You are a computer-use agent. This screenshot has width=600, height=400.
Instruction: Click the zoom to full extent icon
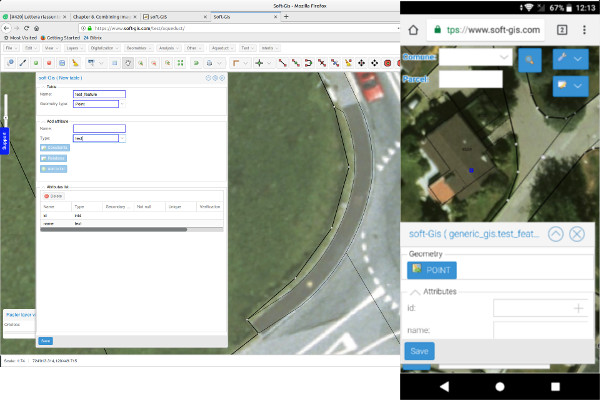pyautogui.click(x=180, y=63)
